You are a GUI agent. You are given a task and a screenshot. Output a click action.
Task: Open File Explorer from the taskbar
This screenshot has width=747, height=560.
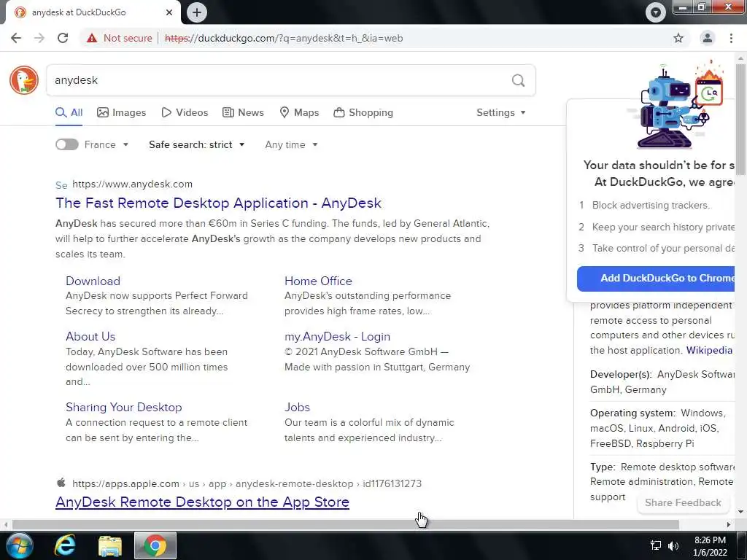(110, 545)
